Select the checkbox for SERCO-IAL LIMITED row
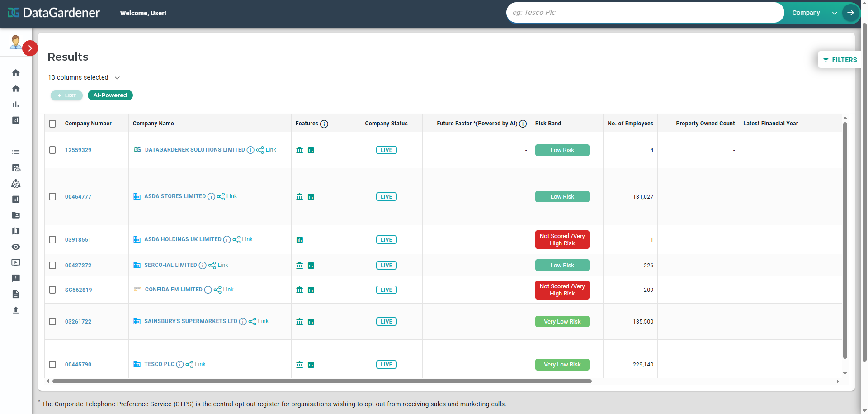The height and width of the screenshot is (414, 868). [52, 266]
